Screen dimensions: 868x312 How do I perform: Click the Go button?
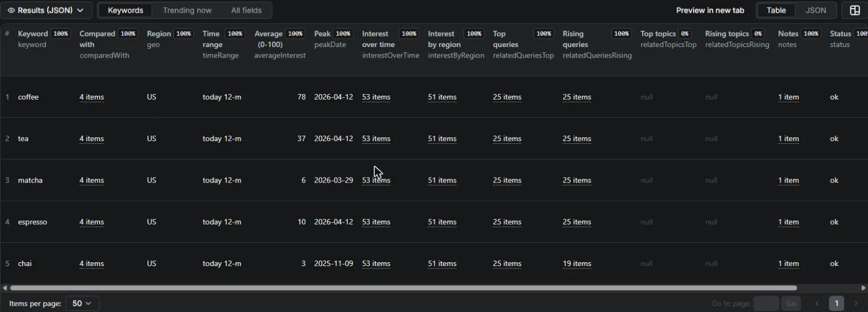click(x=791, y=303)
